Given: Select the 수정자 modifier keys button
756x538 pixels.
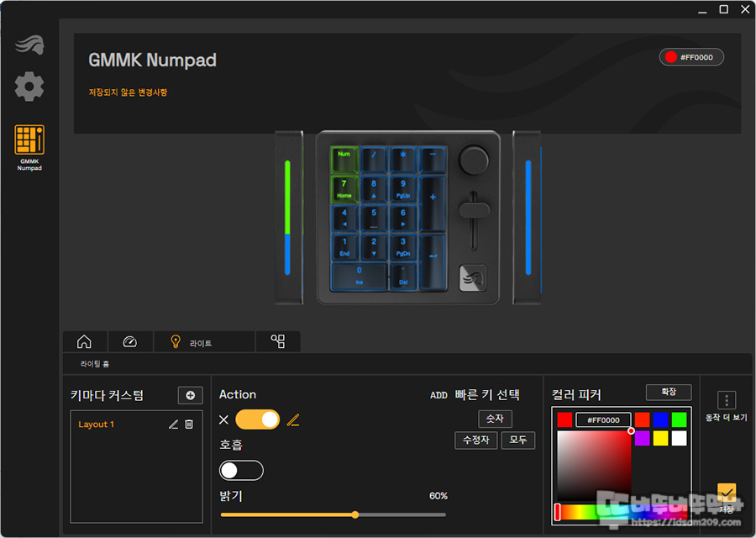Looking at the screenshot, I should click(476, 440).
